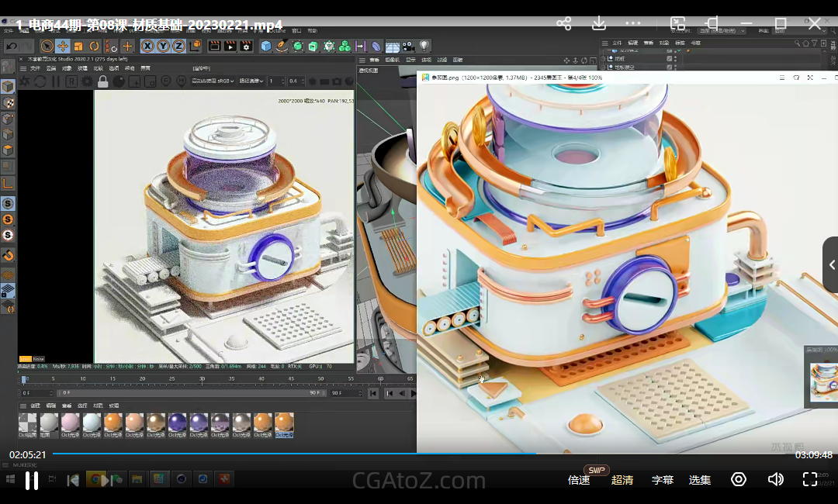Click the 倍速 playback speed button

click(x=579, y=480)
